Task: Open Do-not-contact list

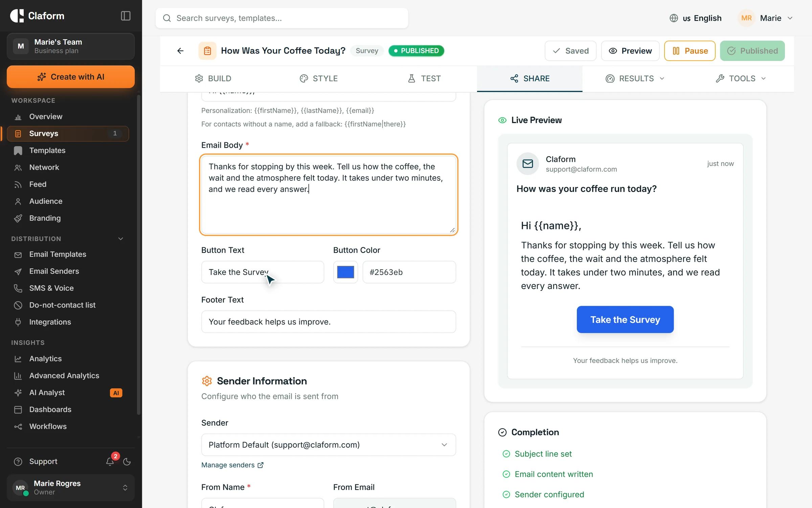Action: 68,305
